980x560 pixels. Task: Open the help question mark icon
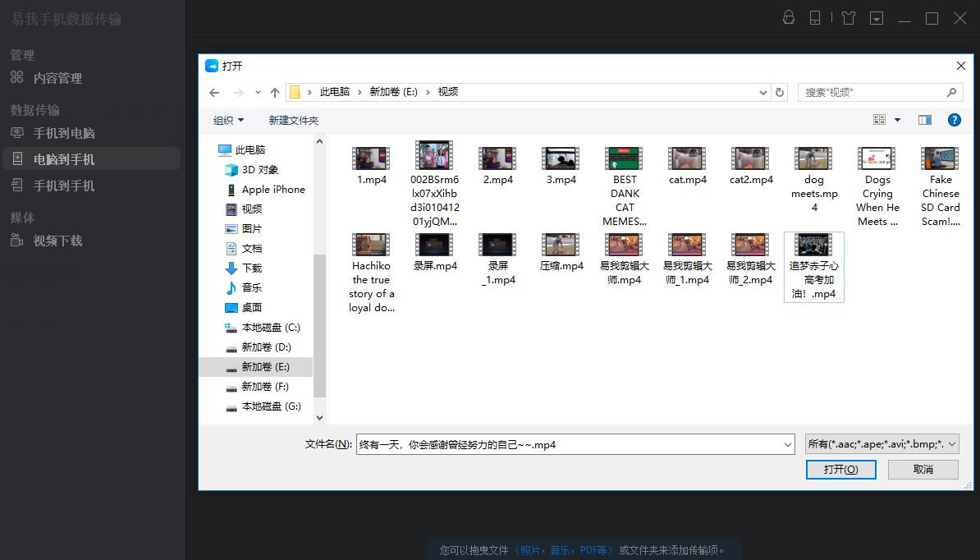coord(954,120)
